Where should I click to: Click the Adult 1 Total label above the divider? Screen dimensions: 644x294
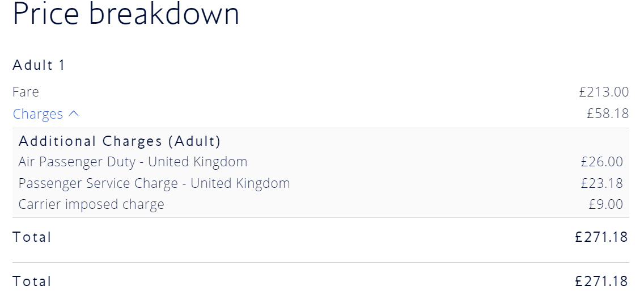click(x=32, y=237)
